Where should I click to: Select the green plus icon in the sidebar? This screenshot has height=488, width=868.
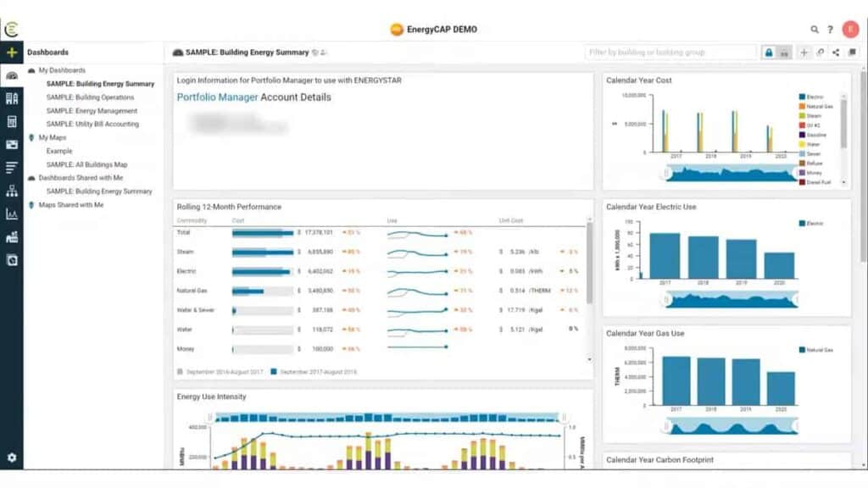tap(13, 53)
